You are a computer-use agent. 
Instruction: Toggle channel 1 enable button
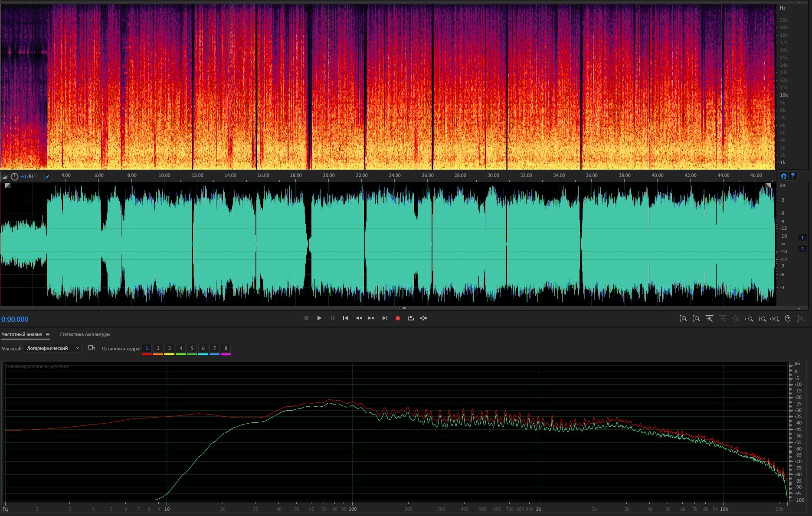(802, 238)
